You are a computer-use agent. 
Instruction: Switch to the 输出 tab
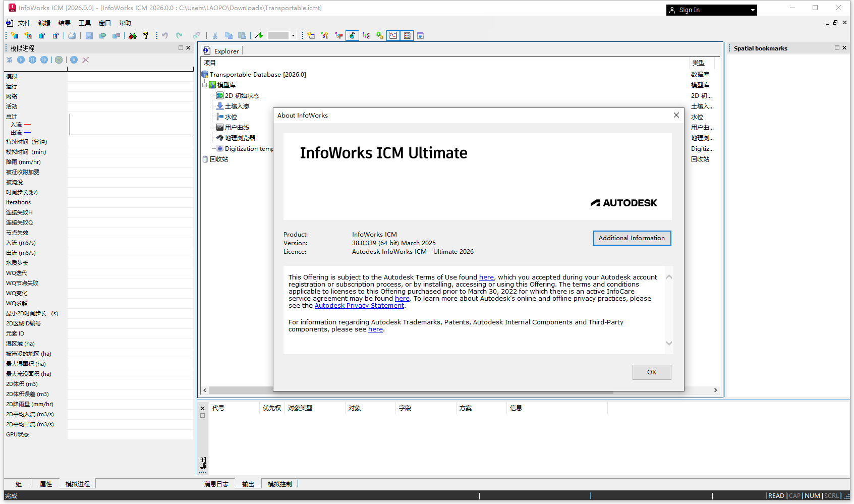[248, 484]
